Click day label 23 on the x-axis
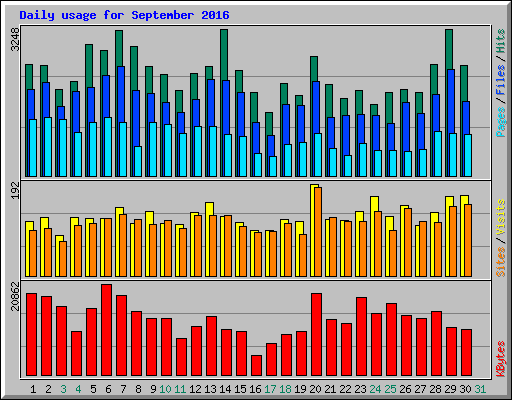The image size is (512, 400). click(x=360, y=389)
